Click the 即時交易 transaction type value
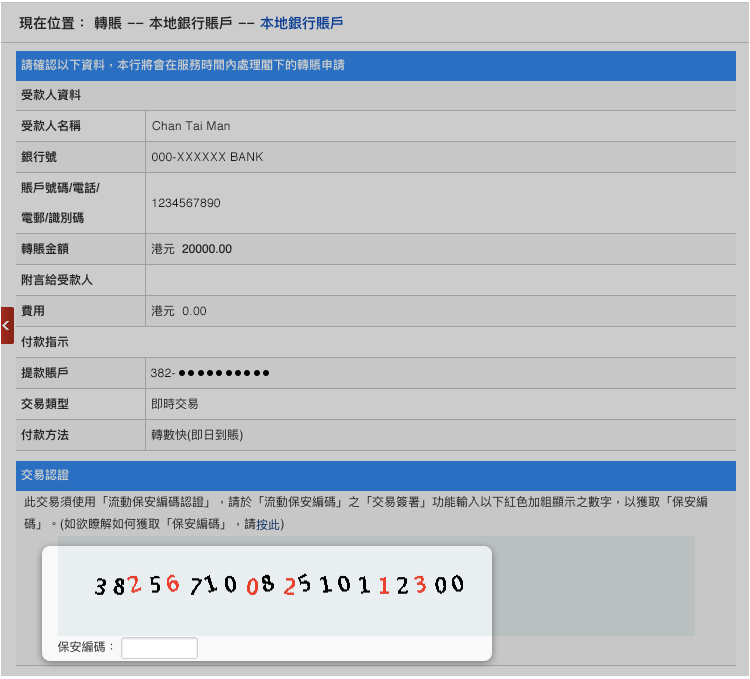 [x=175, y=404]
